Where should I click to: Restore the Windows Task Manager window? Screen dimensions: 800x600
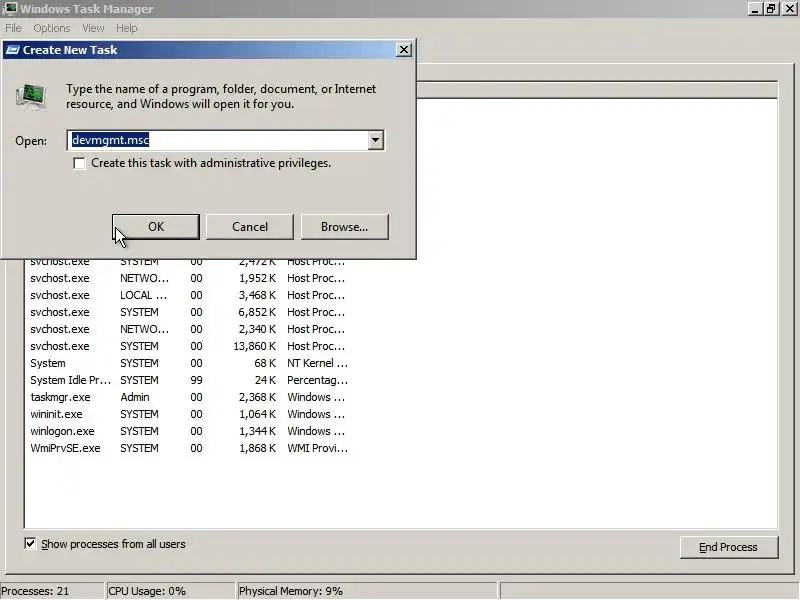click(771, 8)
